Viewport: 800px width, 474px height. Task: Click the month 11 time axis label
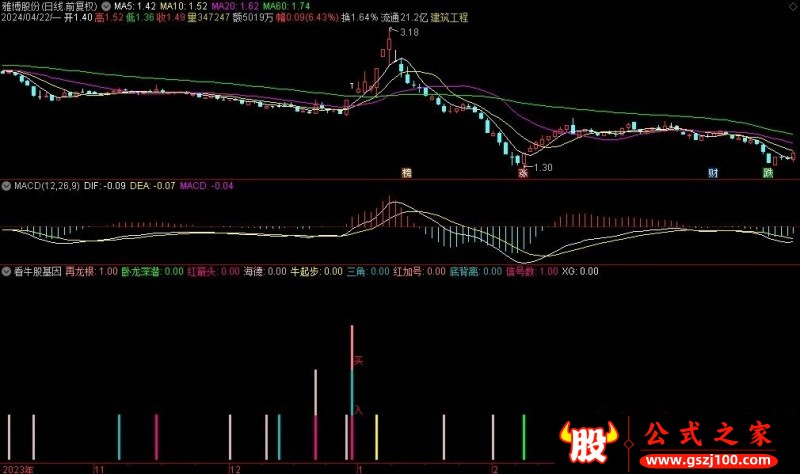99,469
